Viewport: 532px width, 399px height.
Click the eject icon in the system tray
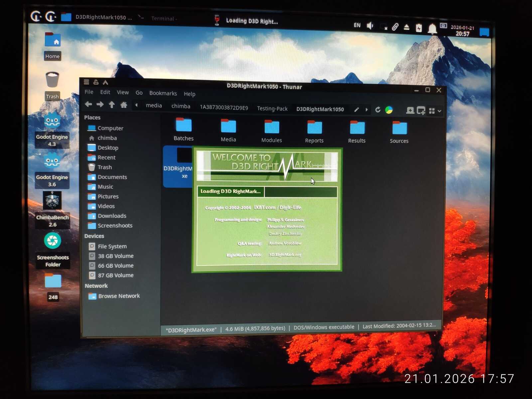(407, 27)
